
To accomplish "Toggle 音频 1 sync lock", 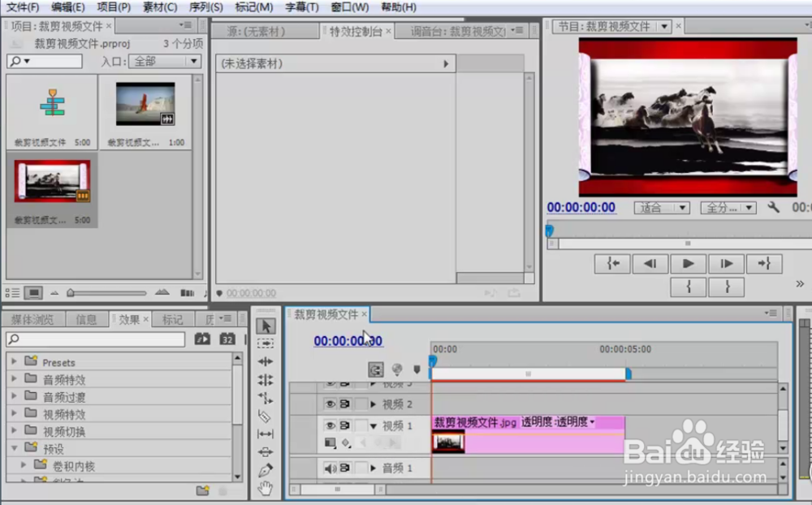I will [x=345, y=468].
